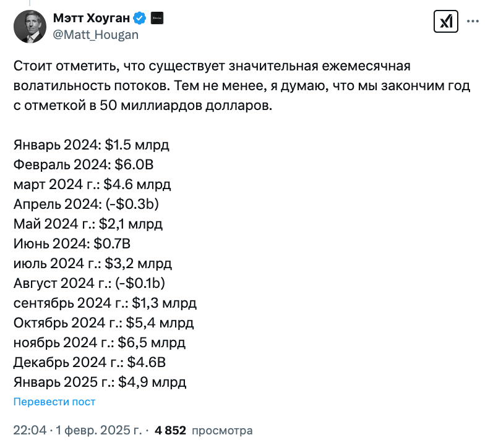
Task: Click the black affiliate badge next to name
Action: point(157,18)
